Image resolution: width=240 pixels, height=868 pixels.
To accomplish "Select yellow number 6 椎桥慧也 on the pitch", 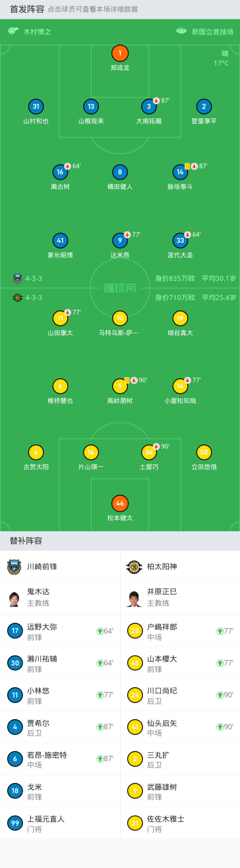I will (x=60, y=386).
